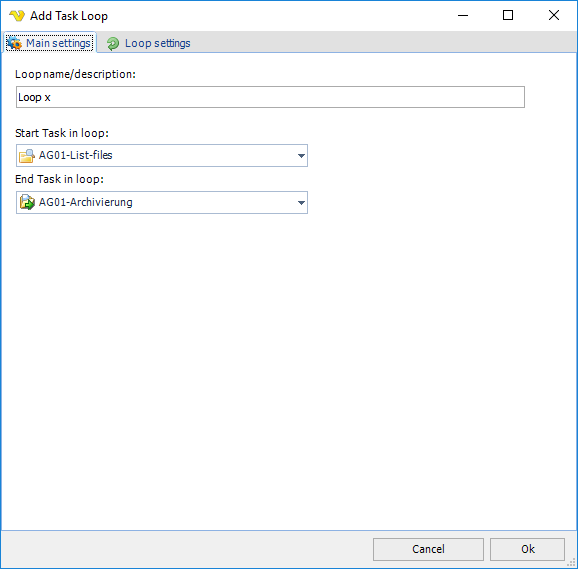Expand the Start Task in loop dropdown arrow
Screen dimensions: 578x569
coord(301,156)
